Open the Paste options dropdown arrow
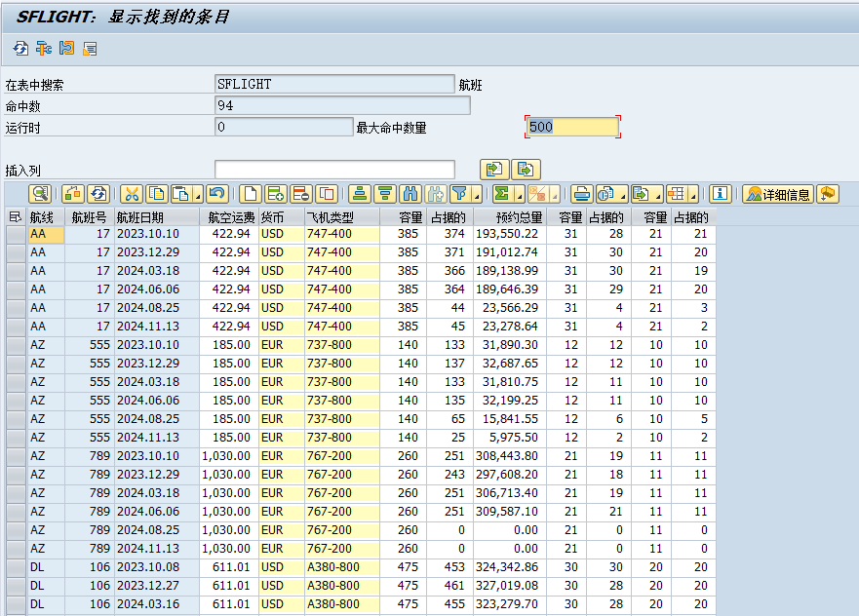 [x=199, y=196]
